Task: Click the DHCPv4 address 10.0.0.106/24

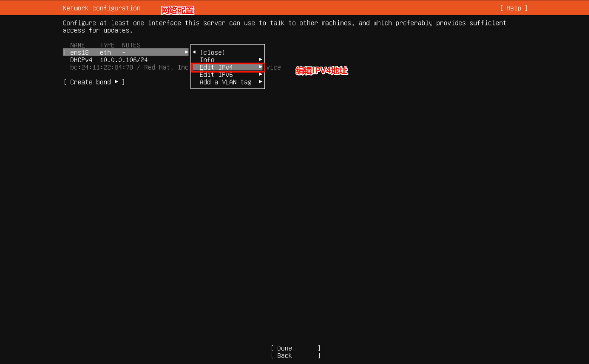Action: (124, 60)
